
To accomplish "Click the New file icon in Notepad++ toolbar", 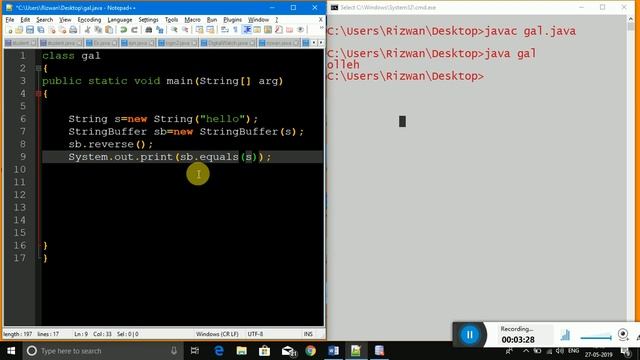I will click(x=9, y=30).
